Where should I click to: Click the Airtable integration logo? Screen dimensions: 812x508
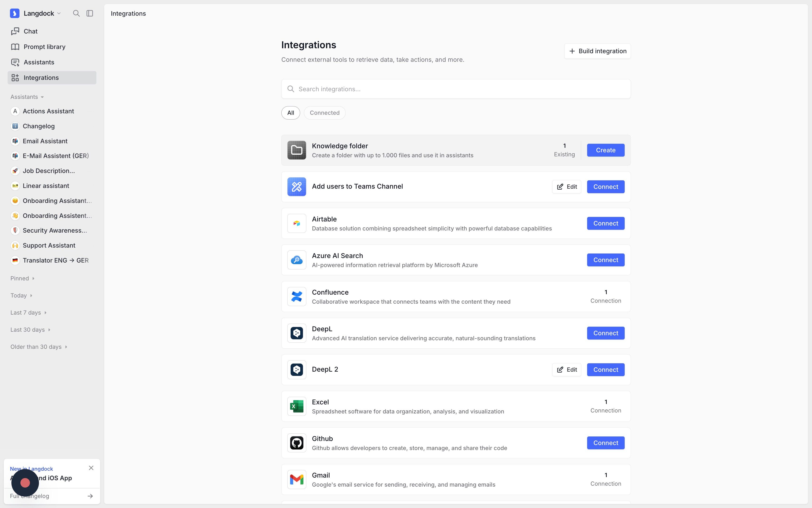(x=296, y=223)
